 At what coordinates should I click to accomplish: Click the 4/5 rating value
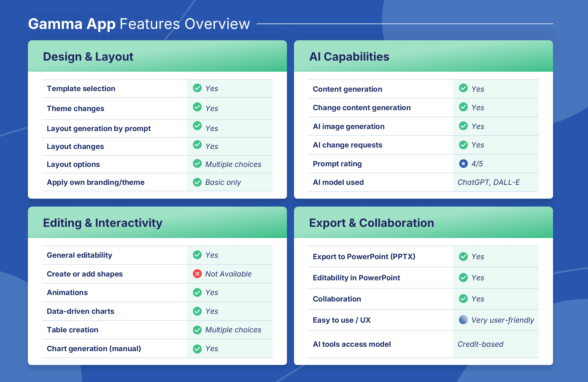pos(477,164)
